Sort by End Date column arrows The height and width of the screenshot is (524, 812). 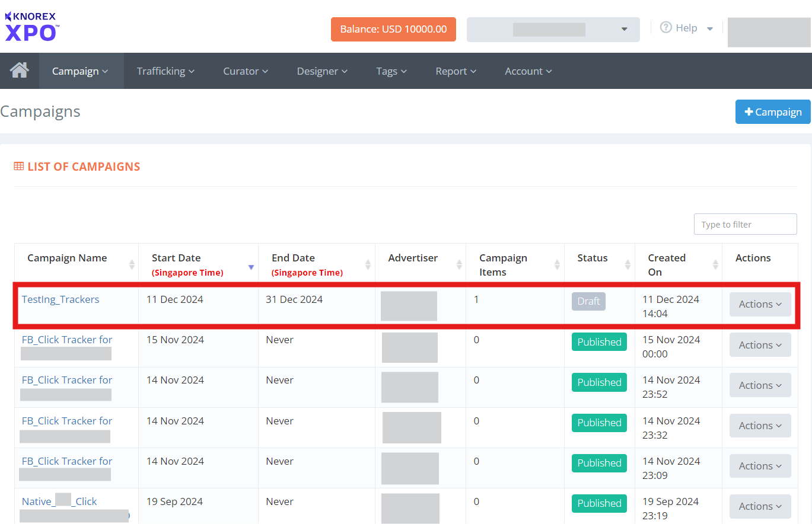pyautogui.click(x=368, y=265)
